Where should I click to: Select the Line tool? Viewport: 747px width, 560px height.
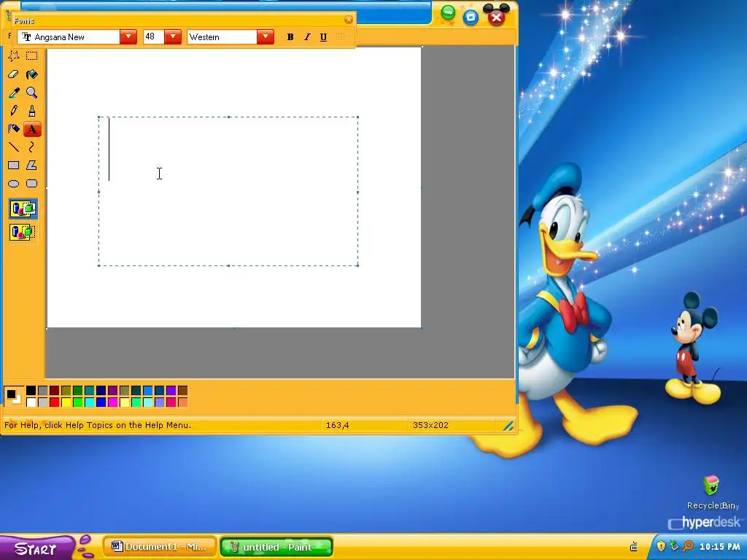[13, 147]
